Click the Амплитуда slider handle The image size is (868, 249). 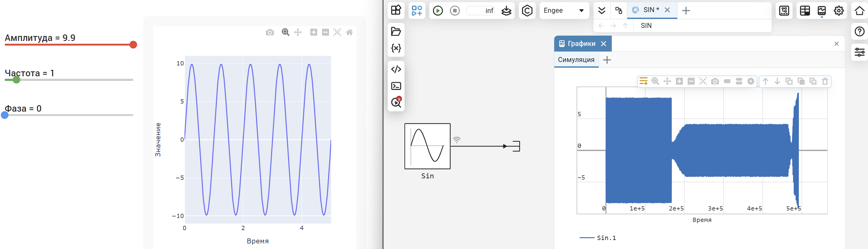coord(133,45)
